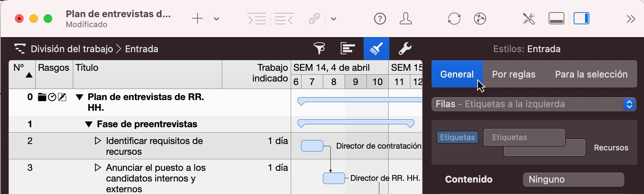Click the Contenido Ninguno button
Viewport: 644px width, 194px height.
click(573, 179)
